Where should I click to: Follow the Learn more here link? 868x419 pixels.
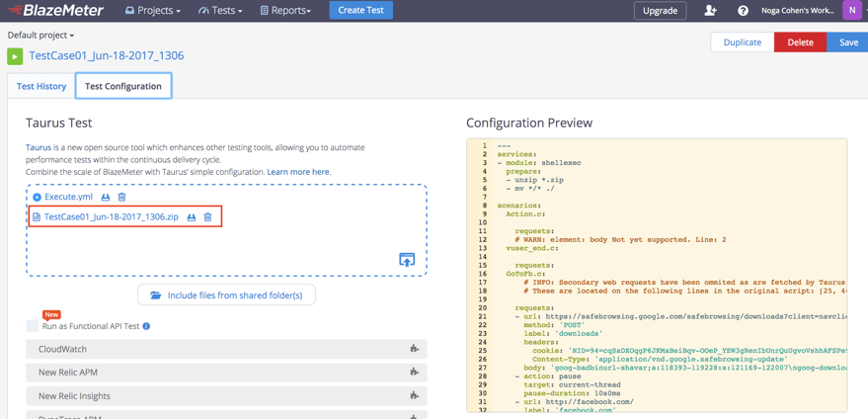(x=299, y=172)
